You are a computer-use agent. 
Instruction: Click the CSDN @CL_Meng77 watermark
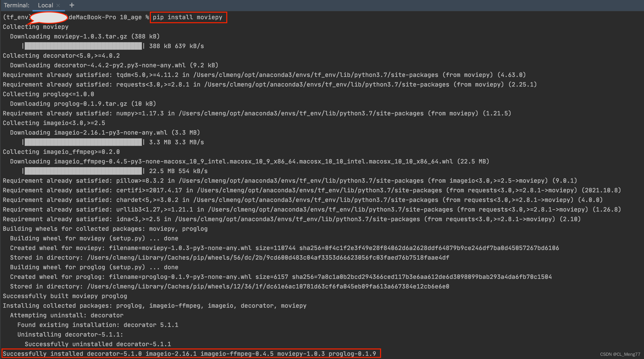coord(620,354)
